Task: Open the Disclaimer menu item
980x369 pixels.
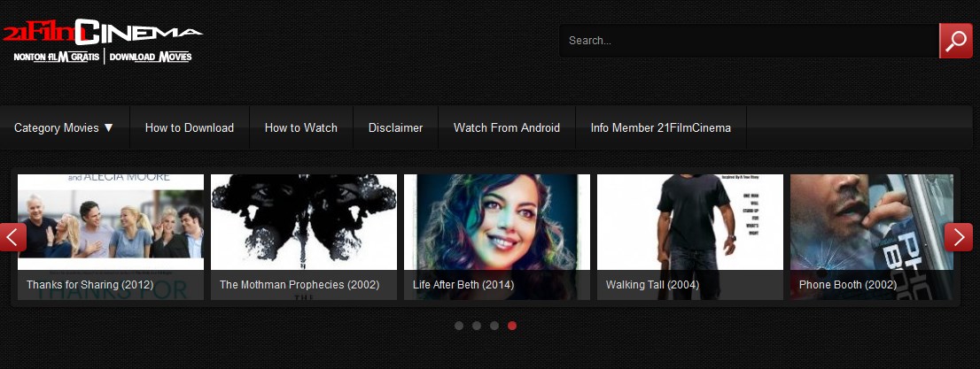Action: click(x=395, y=128)
